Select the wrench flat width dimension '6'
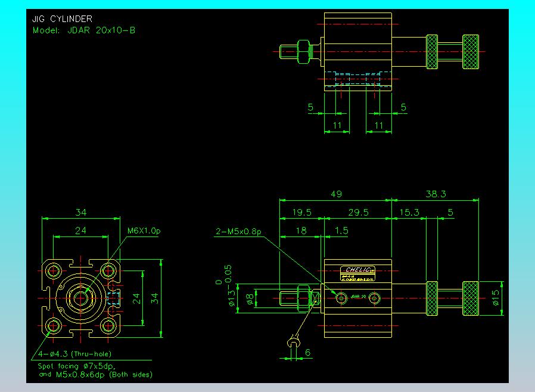Viewport: 535px width, 392px height. (307, 353)
